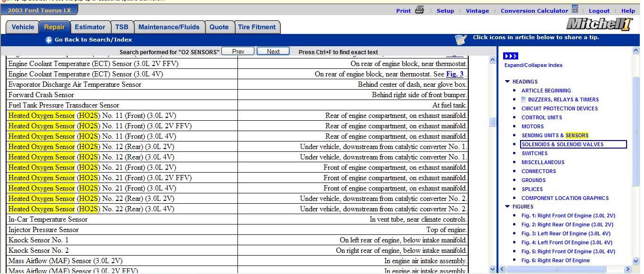Collapse the FIGURES section
Viewport: 644px width, 274px height.
click(x=507, y=207)
